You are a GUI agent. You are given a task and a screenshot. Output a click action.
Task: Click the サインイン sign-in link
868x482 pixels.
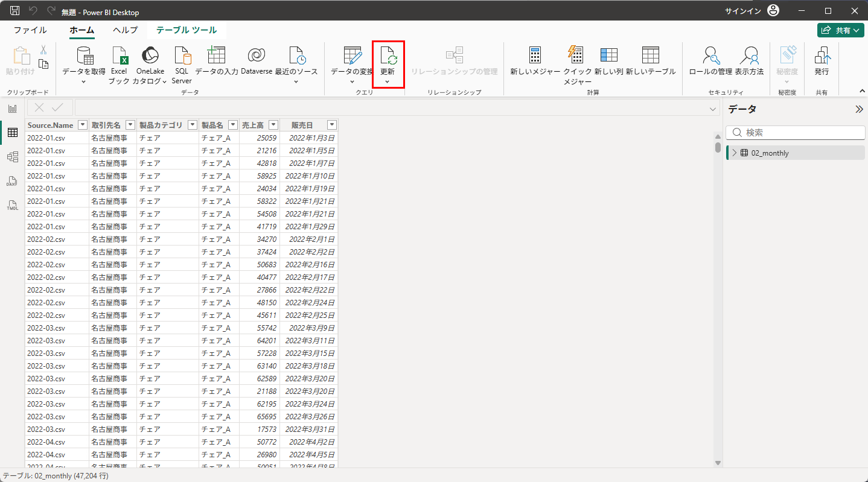(x=743, y=11)
